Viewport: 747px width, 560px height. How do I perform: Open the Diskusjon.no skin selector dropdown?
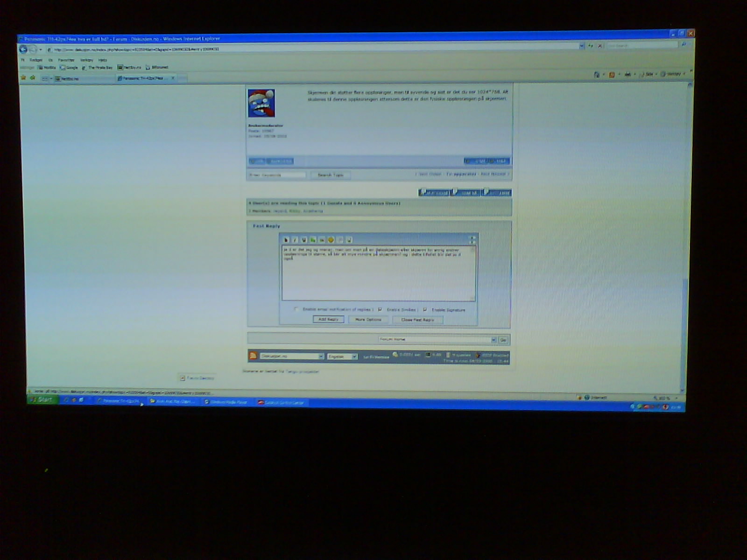pyautogui.click(x=292, y=356)
